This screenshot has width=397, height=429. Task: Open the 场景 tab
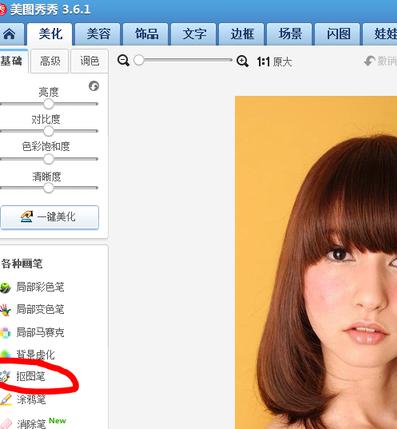tap(290, 34)
